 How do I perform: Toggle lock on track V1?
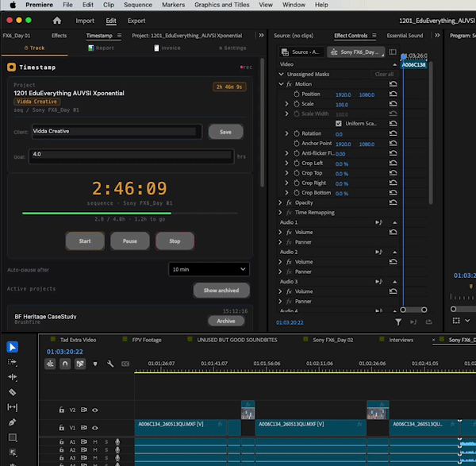coord(61,427)
